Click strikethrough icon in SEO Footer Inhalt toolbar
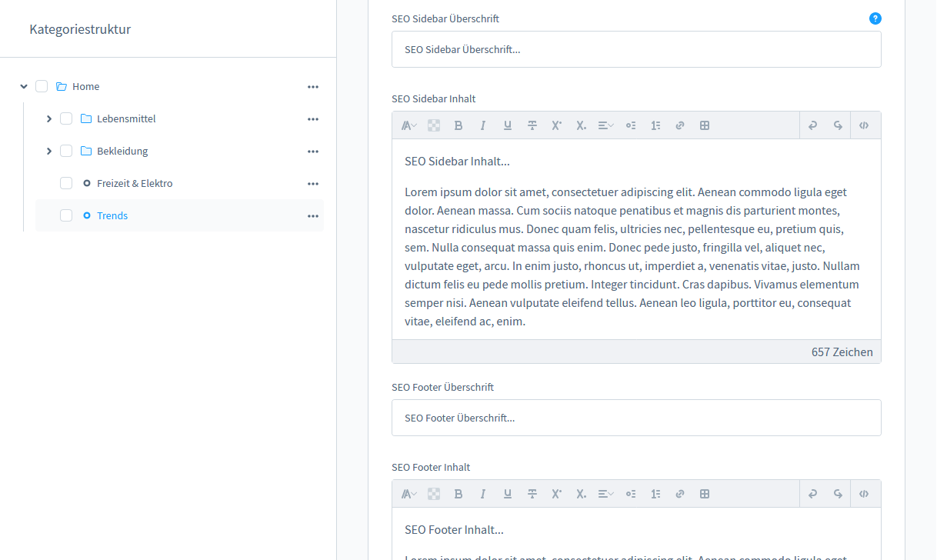Screen dimensions: 937x560 pos(532,494)
